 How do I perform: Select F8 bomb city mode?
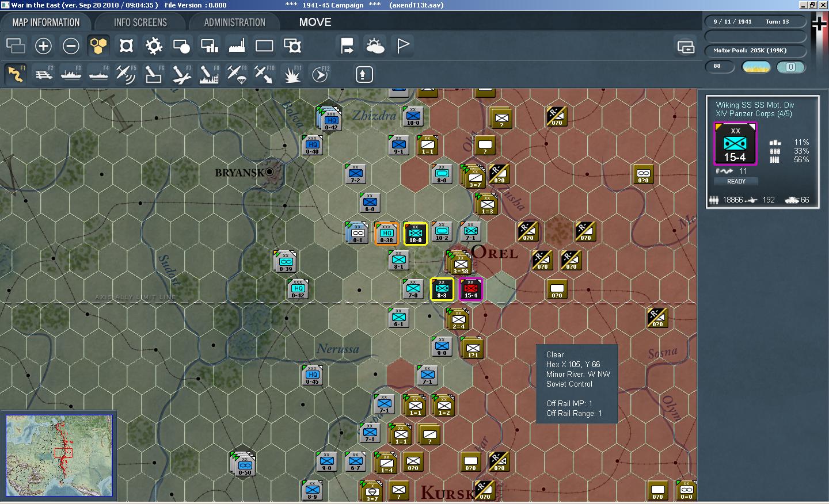click(x=210, y=74)
